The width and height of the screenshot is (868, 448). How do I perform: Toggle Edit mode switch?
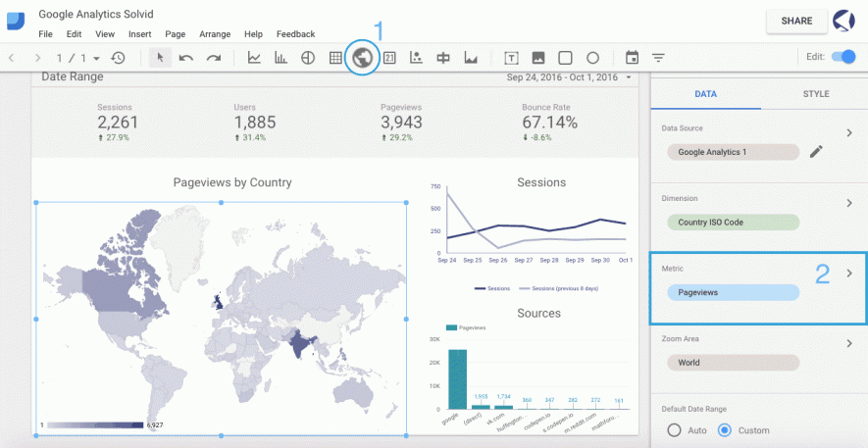[x=843, y=57]
